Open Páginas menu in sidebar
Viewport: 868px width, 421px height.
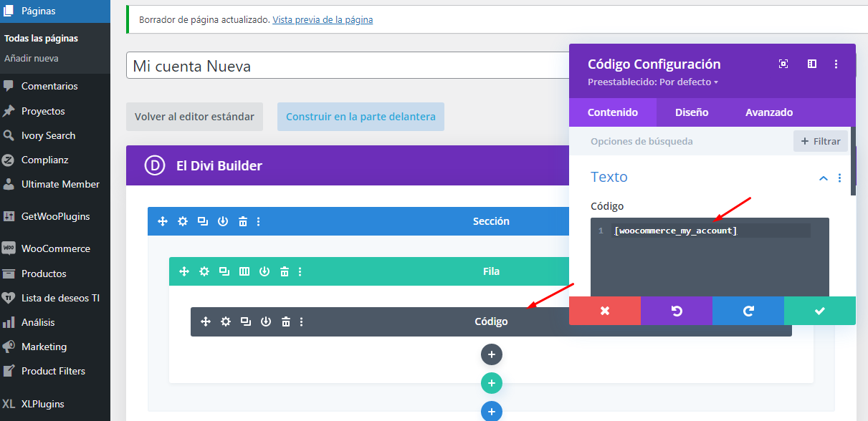tap(55, 11)
